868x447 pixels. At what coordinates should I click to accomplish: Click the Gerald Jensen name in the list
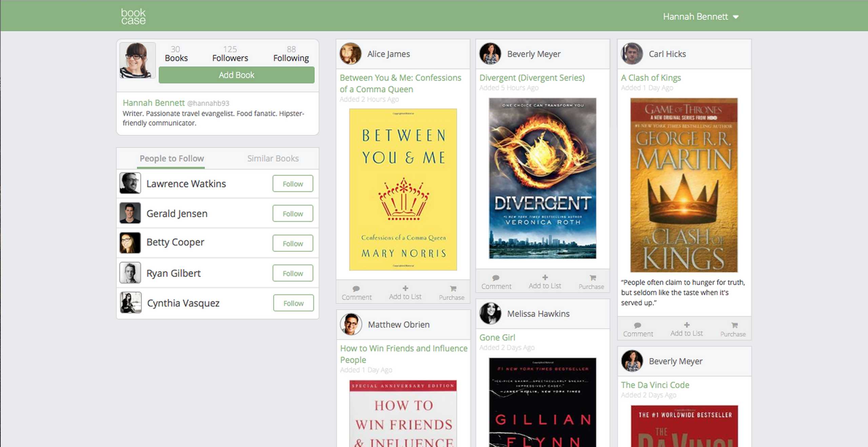click(x=177, y=213)
